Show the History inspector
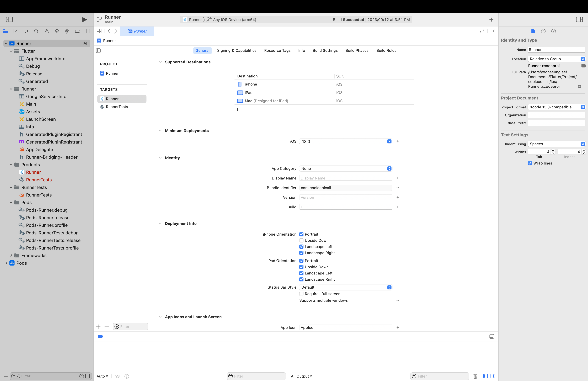This screenshot has width=588, height=381. point(543,31)
